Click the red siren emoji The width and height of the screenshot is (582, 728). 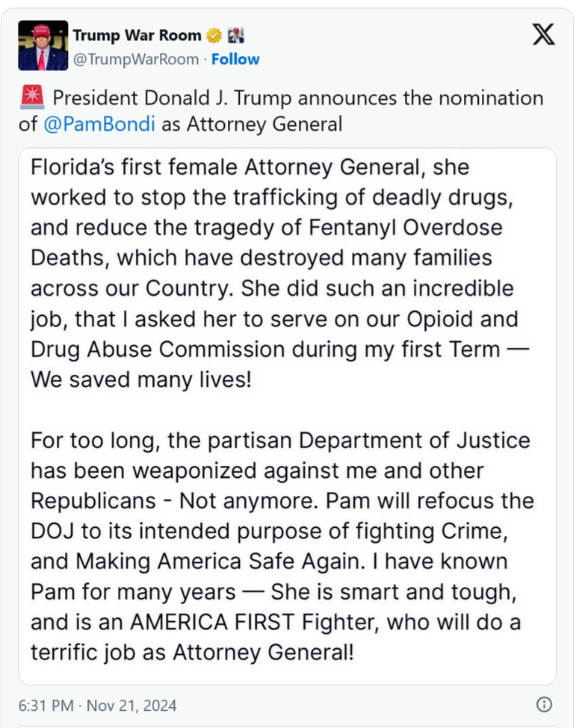pos(33,98)
